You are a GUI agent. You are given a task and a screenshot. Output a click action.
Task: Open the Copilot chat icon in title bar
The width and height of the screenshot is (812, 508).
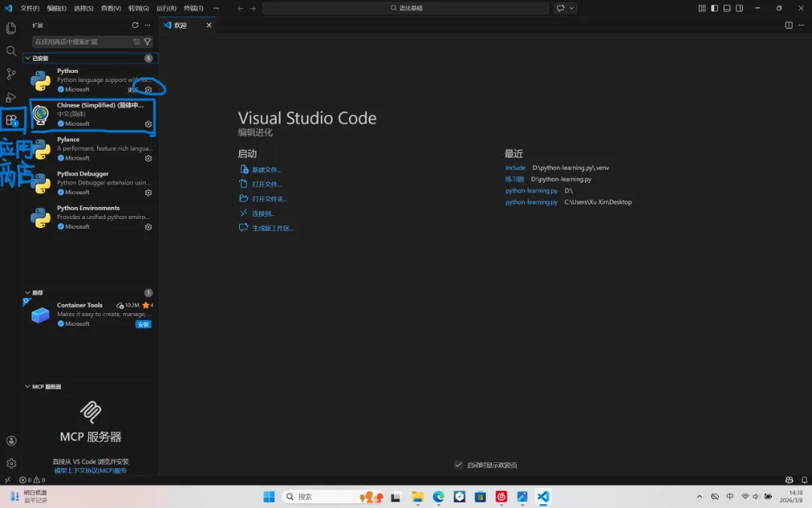click(x=560, y=8)
